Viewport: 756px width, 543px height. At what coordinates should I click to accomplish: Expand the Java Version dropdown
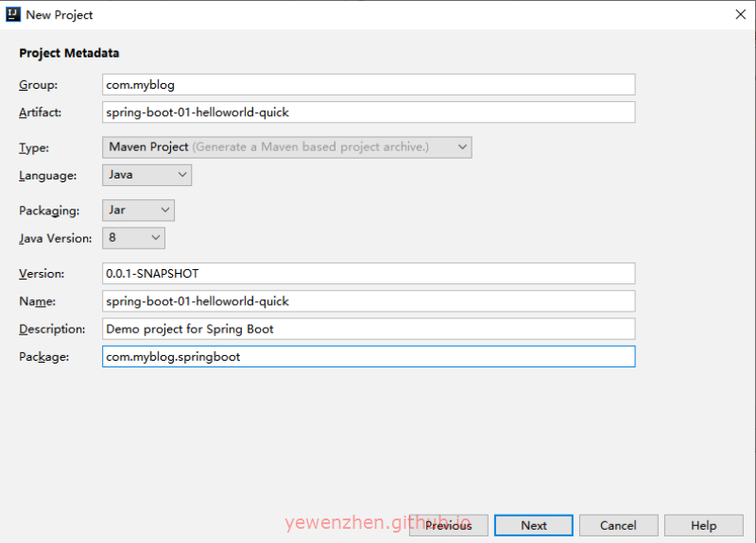point(133,238)
